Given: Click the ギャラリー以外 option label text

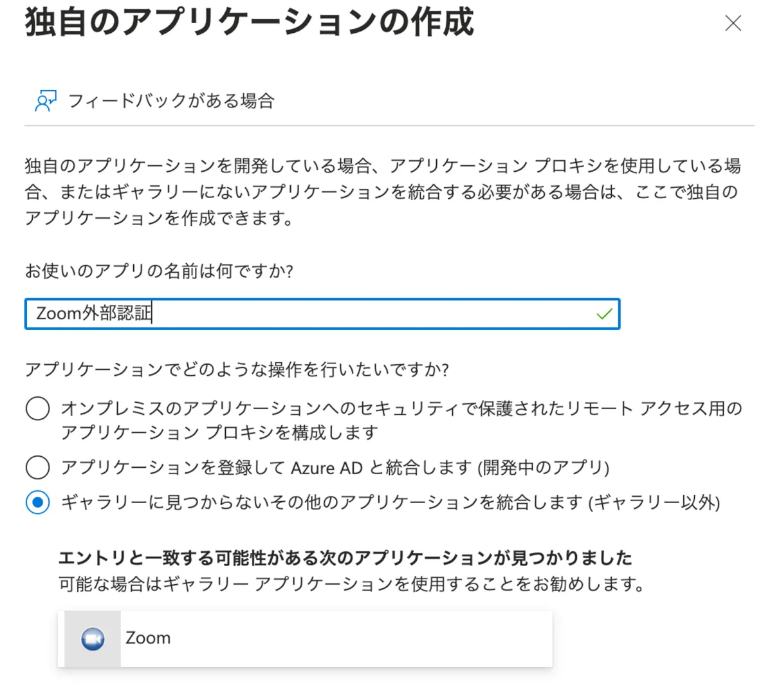Looking at the screenshot, I should [x=390, y=502].
